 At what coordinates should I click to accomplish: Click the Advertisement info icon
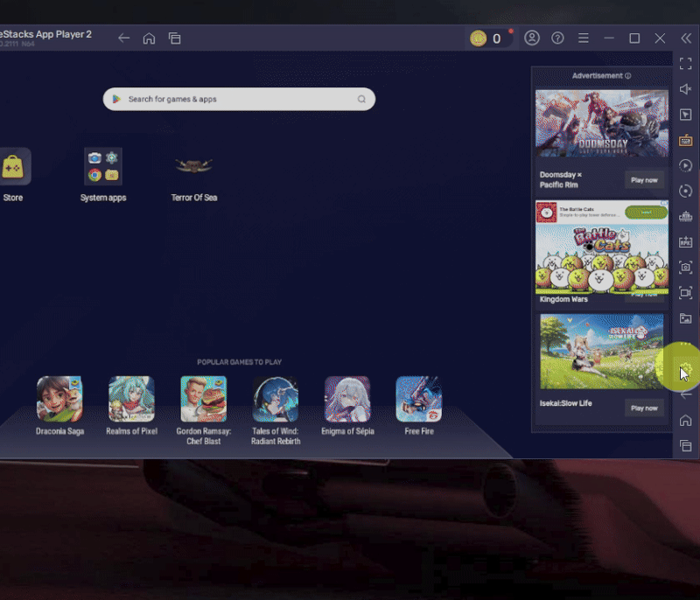point(628,76)
